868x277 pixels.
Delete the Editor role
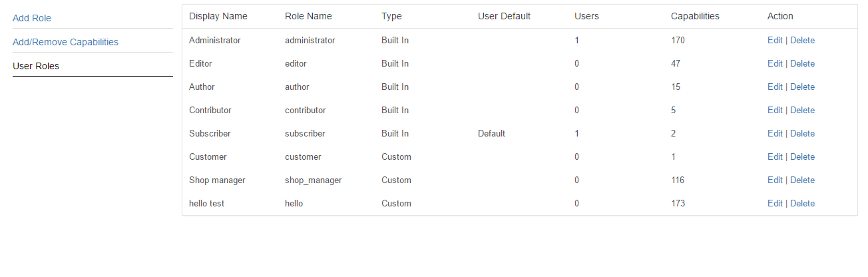pyautogui.click(x=802, y=63)
